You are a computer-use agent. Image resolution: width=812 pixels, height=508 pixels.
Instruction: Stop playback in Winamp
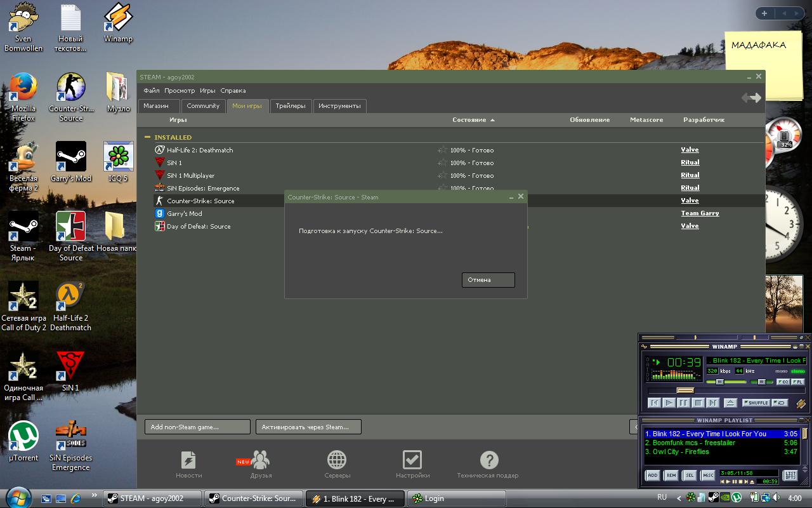698,403
